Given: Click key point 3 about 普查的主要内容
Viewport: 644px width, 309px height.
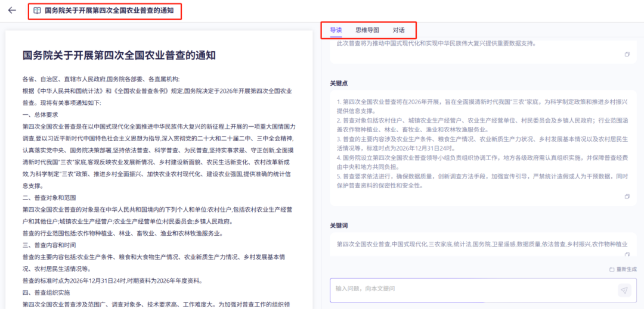Looking at the screenshot, I should 482,144.
